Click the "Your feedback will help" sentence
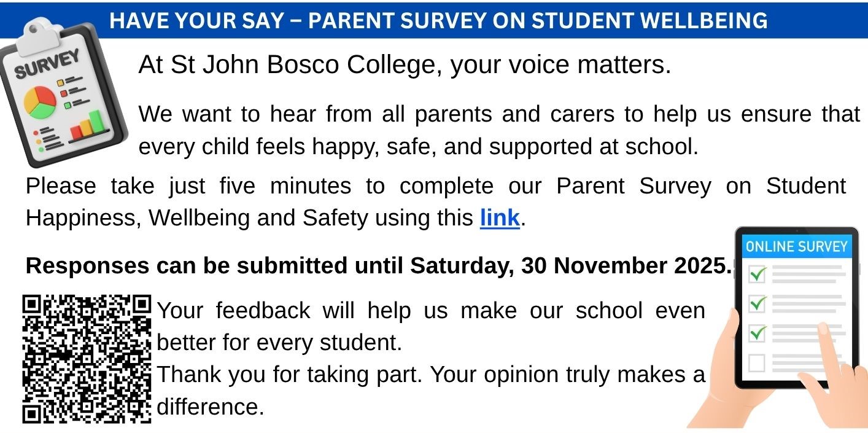The image size is (868, 433). 430,311
